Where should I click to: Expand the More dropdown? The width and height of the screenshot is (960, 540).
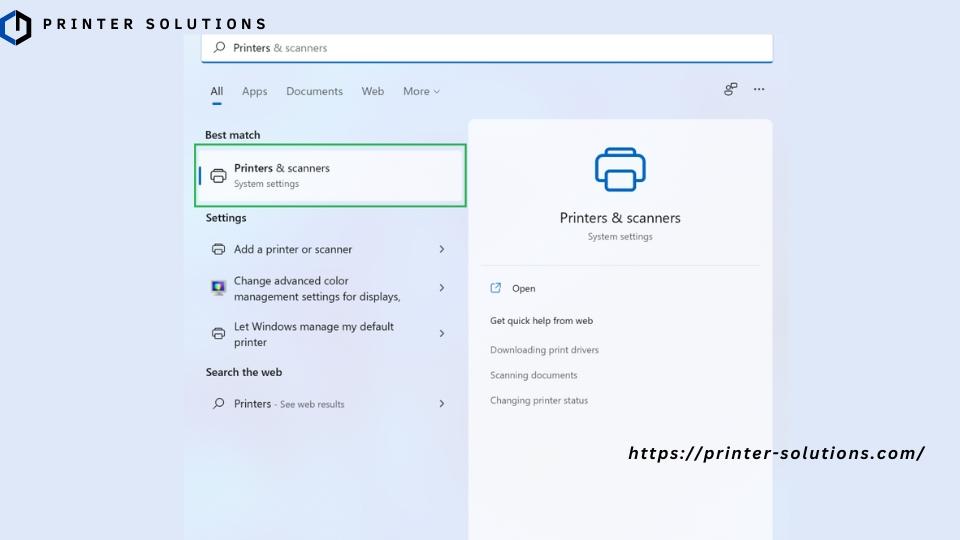[x=421, y=91]
